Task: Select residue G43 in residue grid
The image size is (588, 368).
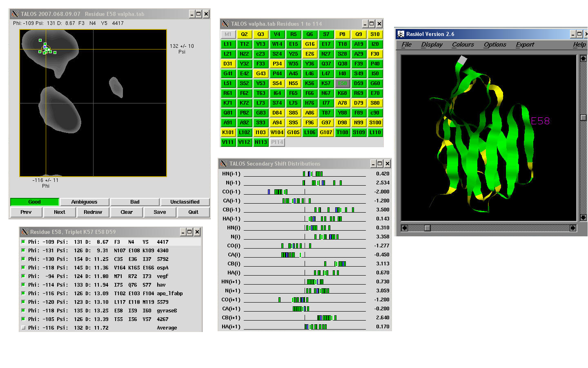Action: (x=261, y=74)
